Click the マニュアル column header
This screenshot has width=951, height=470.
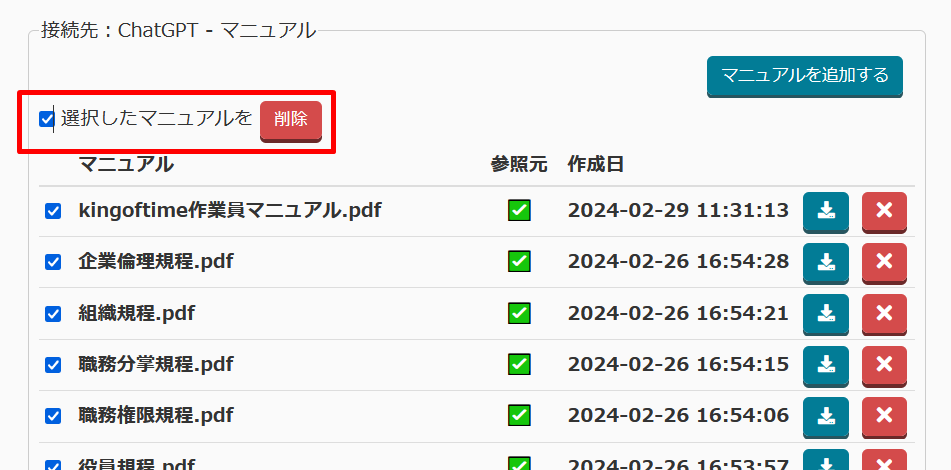tap(126, 165)
